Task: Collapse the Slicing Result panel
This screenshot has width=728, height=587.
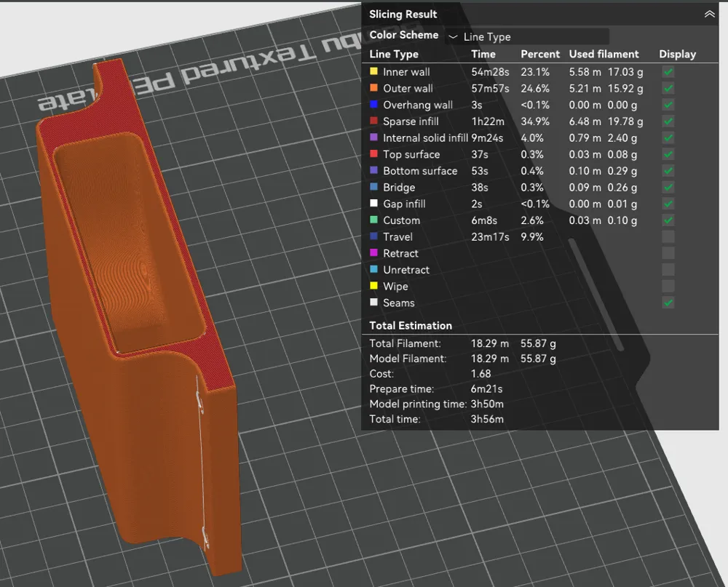Action: pyautogui.click(x=709, y=15)
